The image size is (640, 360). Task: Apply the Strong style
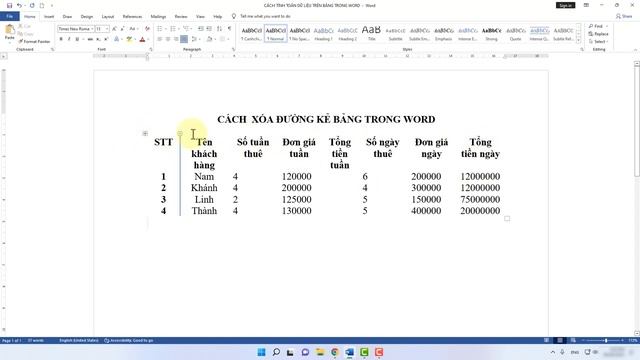click(x=491, y=33)
